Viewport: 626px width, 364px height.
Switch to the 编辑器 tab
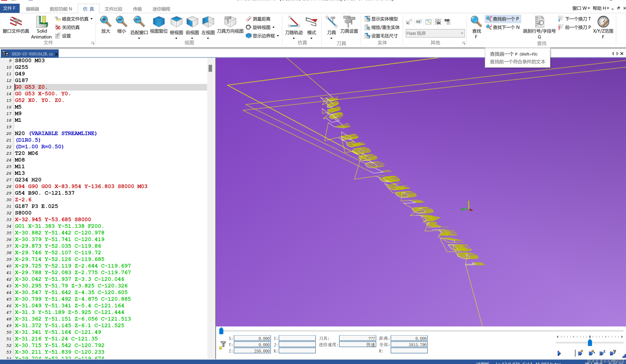point(32,9)
